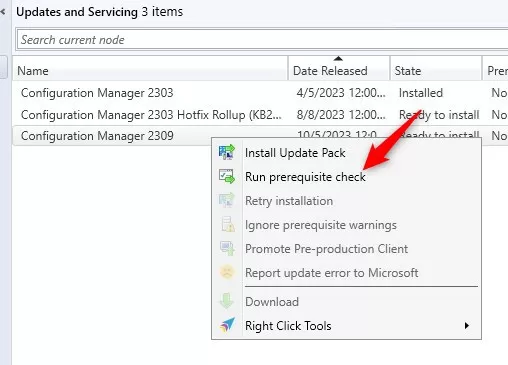Expand Right Click Tools submenu arrow
The width and height of the screenshot is (508, 365).
coord(467,326)
